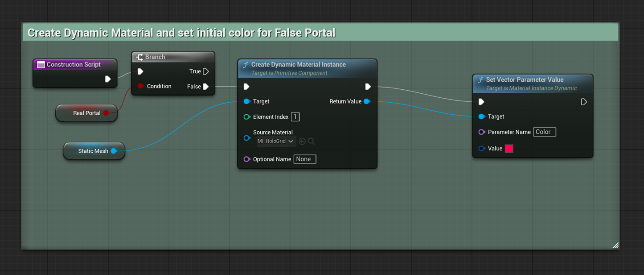
Task: Click the Construction Script node icon
Action: [x=41, y=65]
